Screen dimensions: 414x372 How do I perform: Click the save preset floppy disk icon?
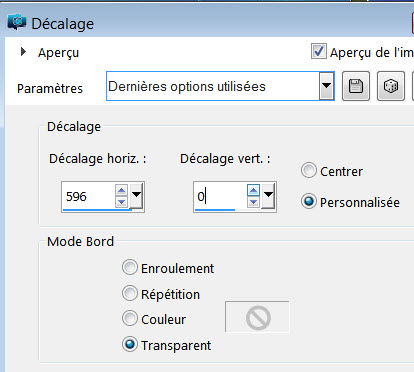pos(356,86)
